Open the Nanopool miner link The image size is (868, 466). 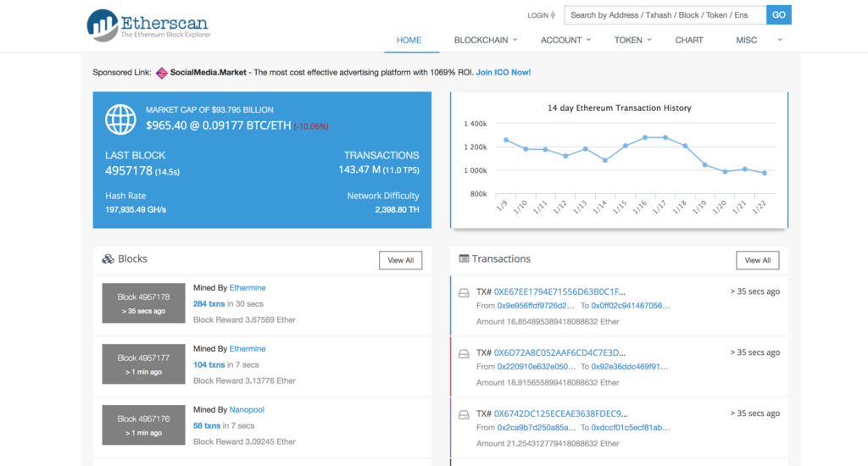tap(247, 409)
